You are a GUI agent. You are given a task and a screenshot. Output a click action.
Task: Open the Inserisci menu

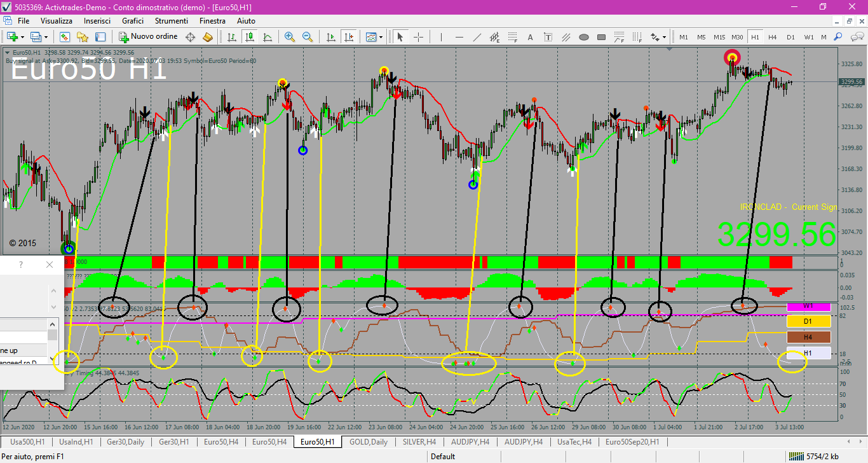click(97, 21)
